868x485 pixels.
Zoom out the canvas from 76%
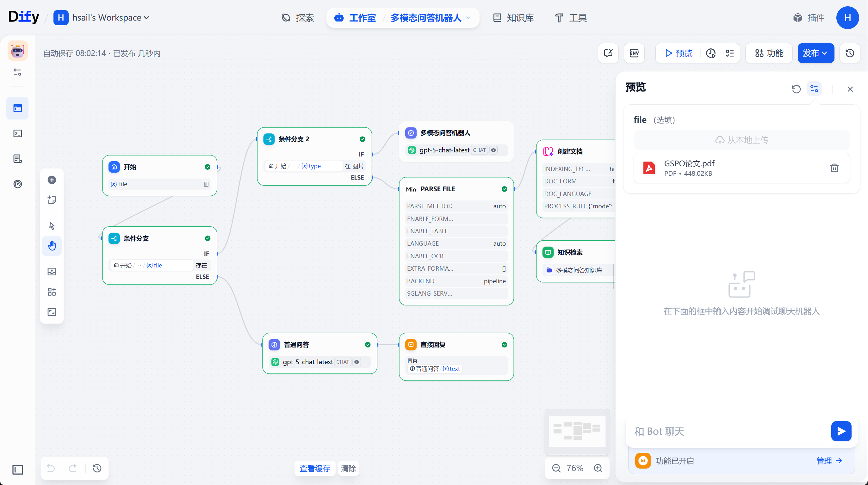coord(556,468)
